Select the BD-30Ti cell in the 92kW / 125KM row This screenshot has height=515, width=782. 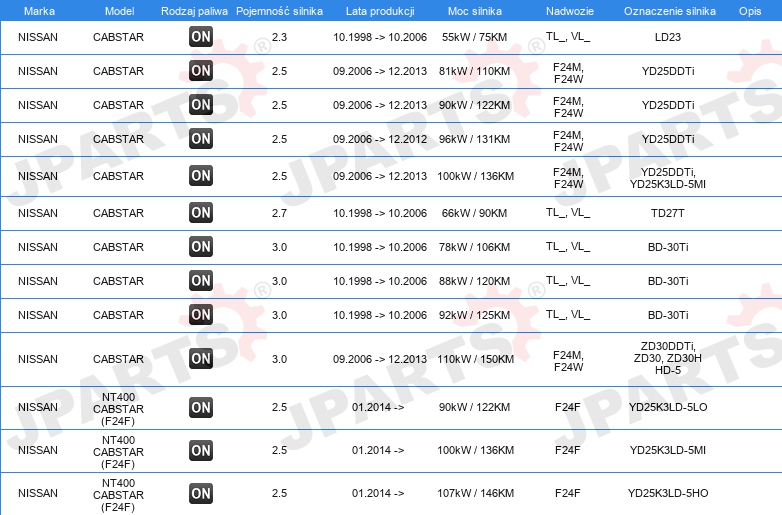[668, 315]
